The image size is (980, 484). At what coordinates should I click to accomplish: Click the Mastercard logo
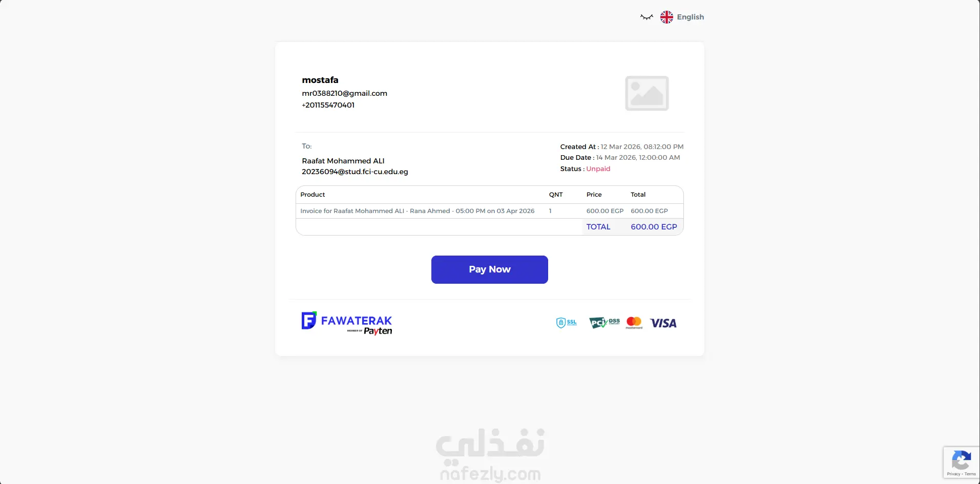[634, 323]
